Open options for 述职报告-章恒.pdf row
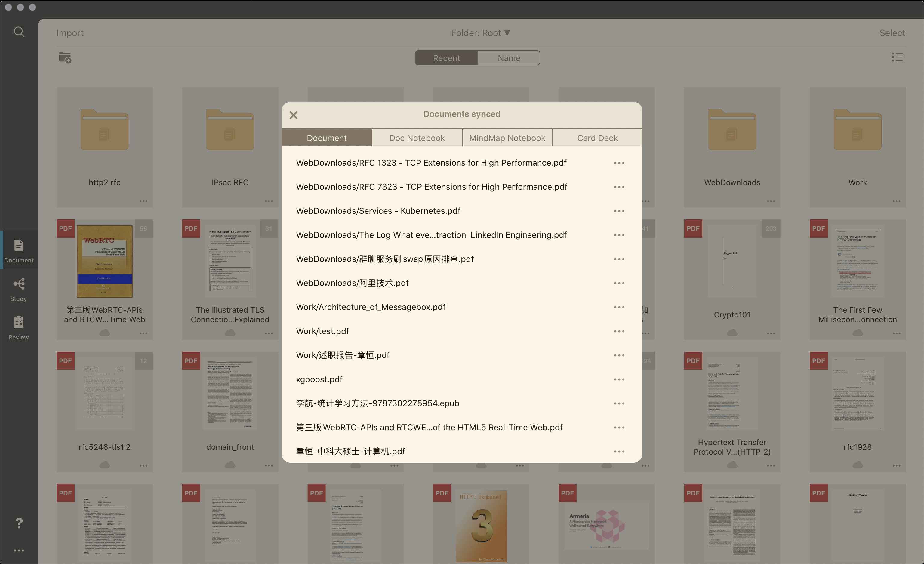The height and width of the screenshot is (564, 924). (619, 355)
